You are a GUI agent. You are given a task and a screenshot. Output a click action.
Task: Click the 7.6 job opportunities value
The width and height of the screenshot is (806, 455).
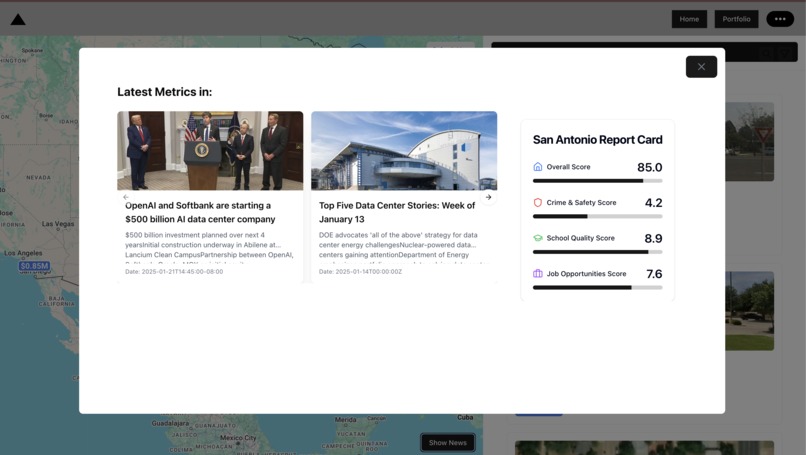[x=654, y=274]
